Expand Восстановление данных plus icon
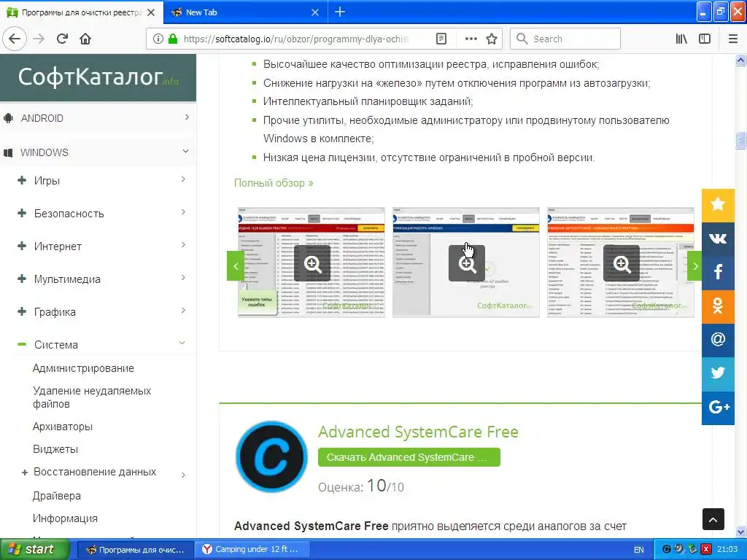Screen dimensions: 747x560 pyautogui.click(x=25, y=472)
